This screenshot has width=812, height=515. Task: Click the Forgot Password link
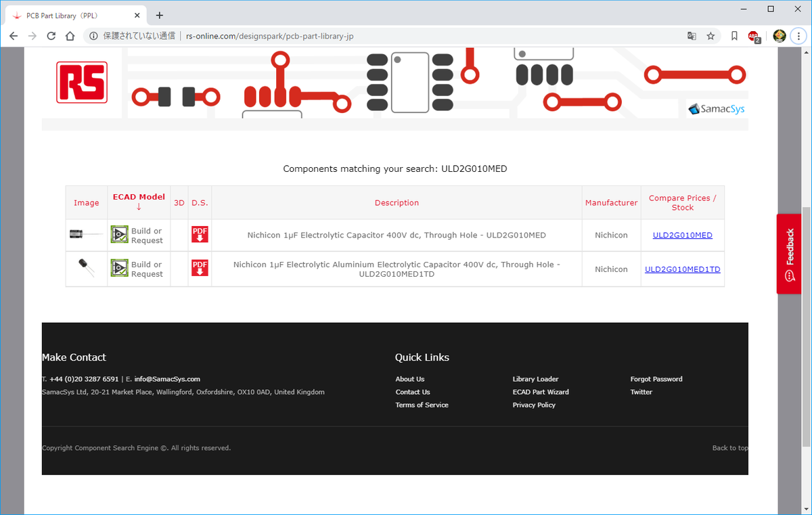pos(656,379)
